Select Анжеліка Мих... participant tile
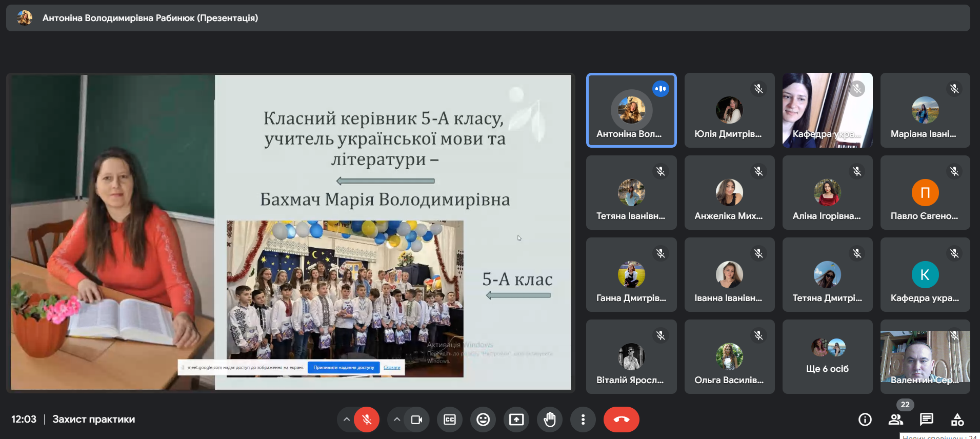Viewport: 980px width, 439px height. point(729,192)
